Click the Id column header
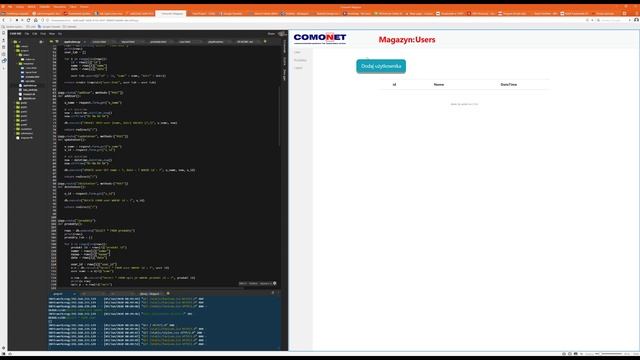 point(394,84)
